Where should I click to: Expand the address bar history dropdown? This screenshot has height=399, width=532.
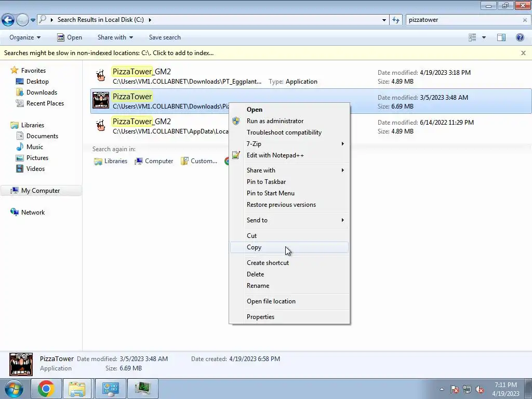[384, 20]
